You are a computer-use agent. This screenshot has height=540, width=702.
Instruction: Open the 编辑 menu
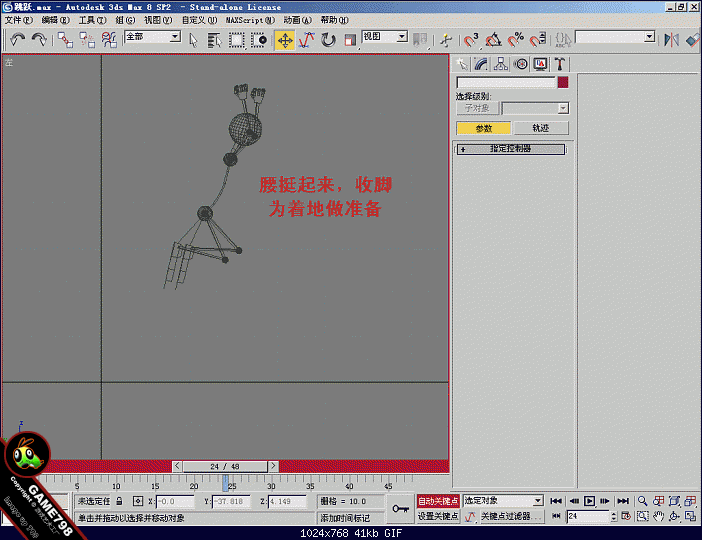pos(56,20)
